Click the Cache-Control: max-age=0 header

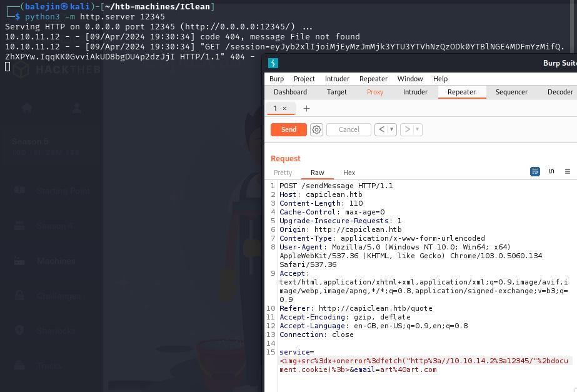(332, 212)
